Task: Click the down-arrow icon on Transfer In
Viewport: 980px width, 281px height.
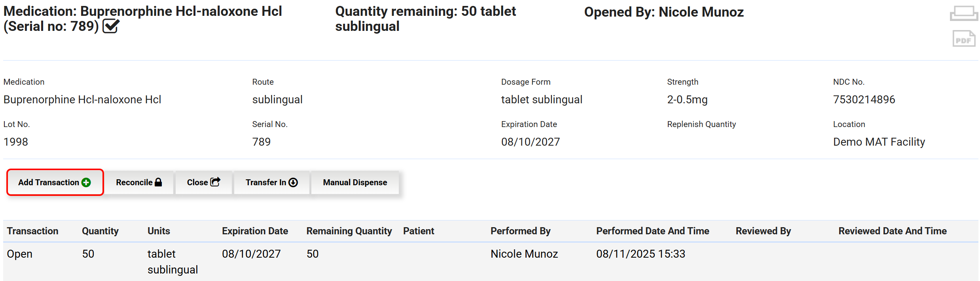Action: [293, 182]
